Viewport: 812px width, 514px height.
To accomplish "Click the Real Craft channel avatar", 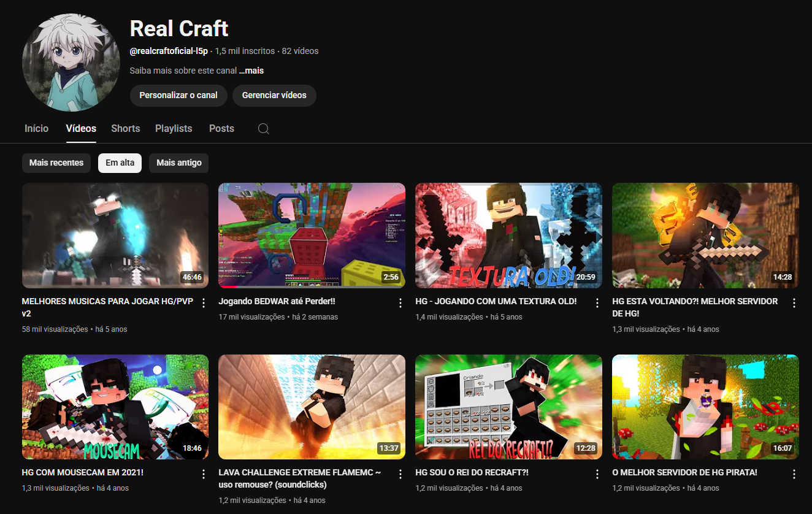I will (71, 63).
